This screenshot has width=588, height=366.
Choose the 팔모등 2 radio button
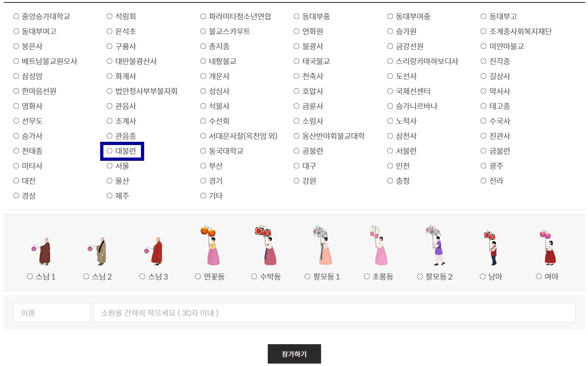[420, 277]
